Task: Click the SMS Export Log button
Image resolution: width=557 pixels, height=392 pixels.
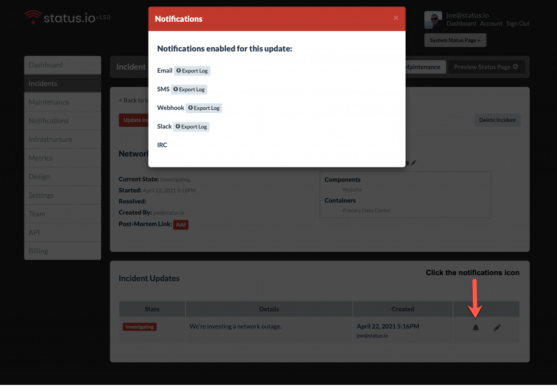Action: pos(190,89)
